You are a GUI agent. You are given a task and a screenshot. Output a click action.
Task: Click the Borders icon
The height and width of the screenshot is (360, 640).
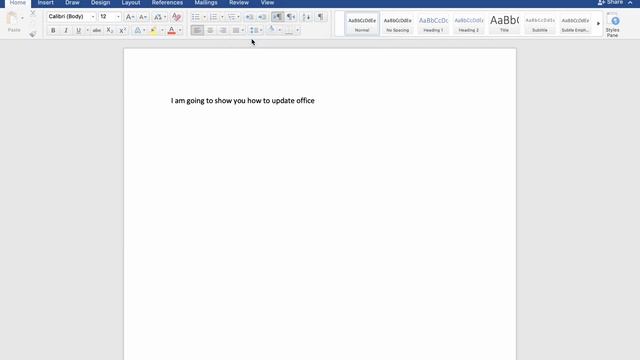[x=289, y=30]
